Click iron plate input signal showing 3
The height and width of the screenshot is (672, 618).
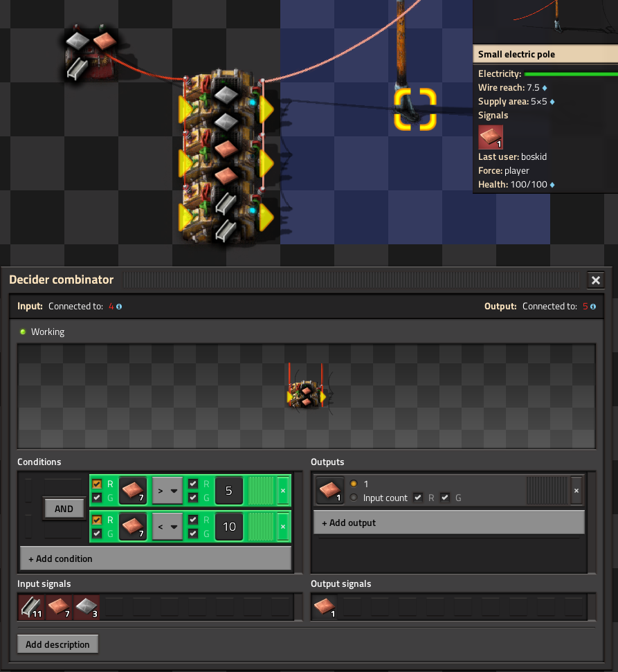[87, 607]
